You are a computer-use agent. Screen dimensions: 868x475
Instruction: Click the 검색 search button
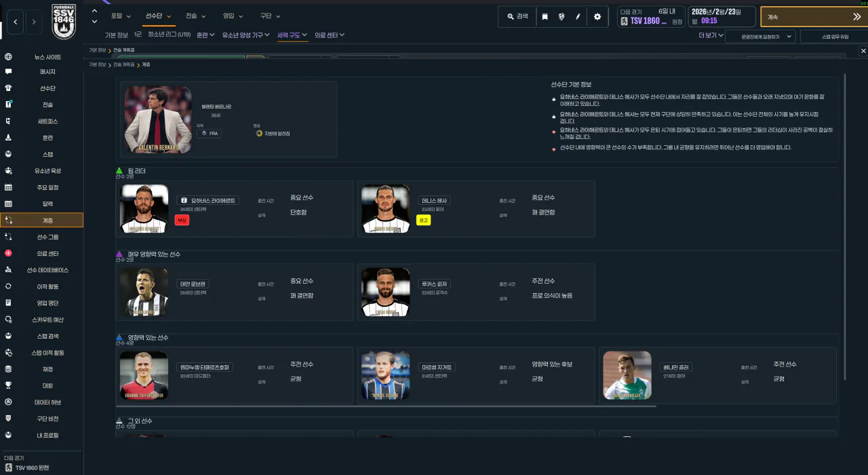pos(517,16)
